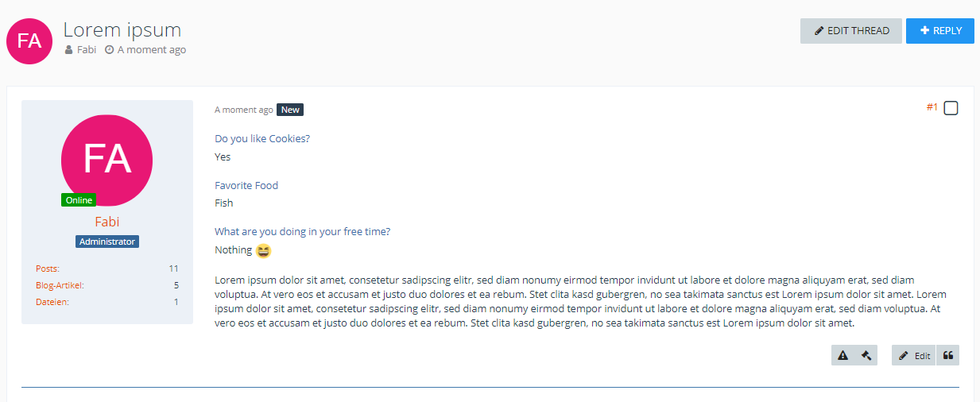The image size is (980, 402).
Task: Open the large FA profile avatar
Action: coord(107,159)
